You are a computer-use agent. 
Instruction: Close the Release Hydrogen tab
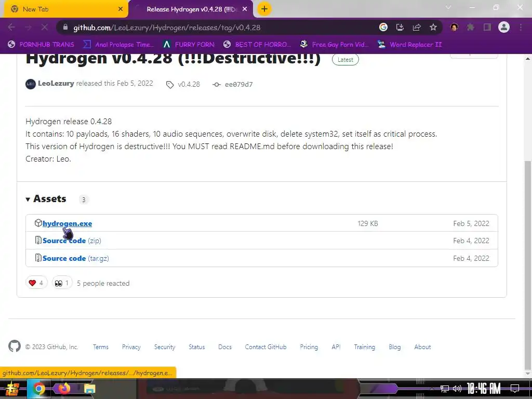pyautogui.click(x=245, y=9)
